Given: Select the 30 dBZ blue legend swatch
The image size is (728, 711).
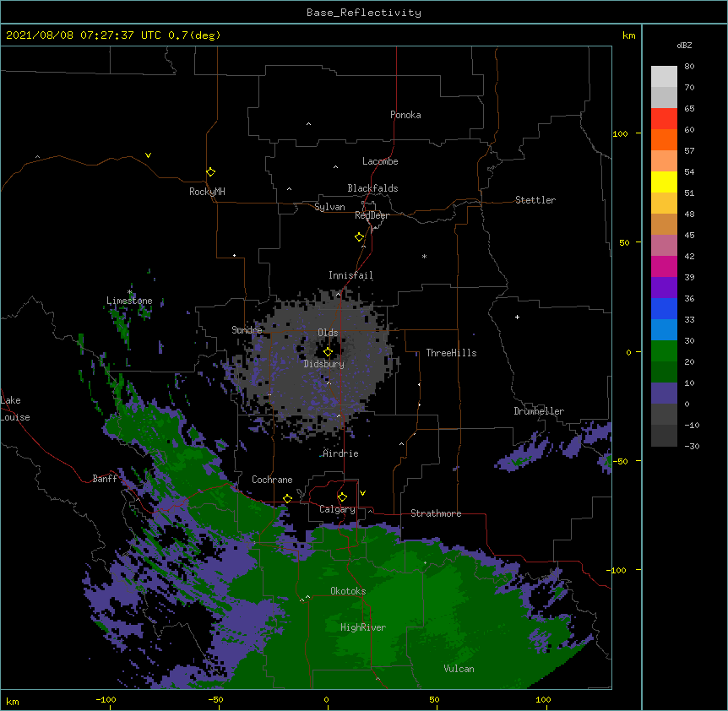Looking at the screenshot, I should [x=664, y=329].
